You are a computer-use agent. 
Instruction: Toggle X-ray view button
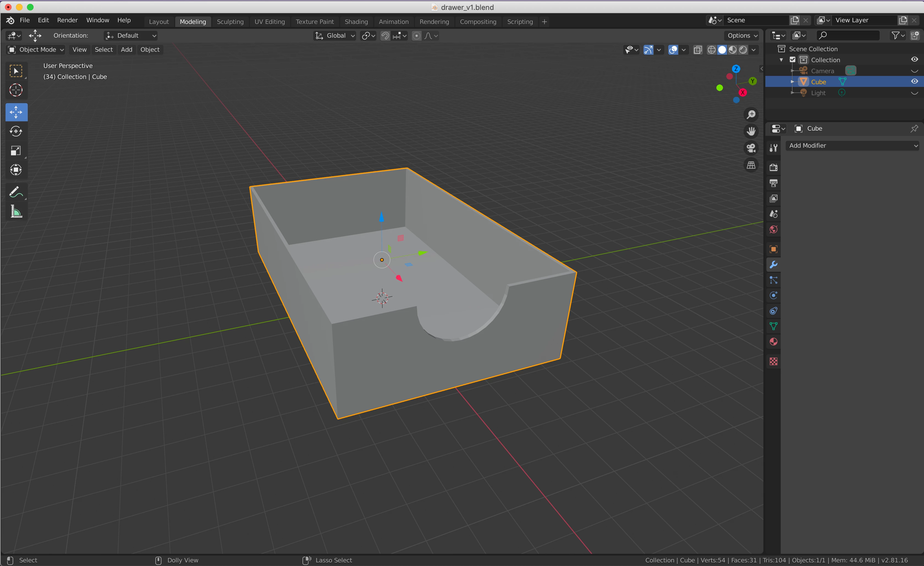pyautogui.click(x=697, y=50)
